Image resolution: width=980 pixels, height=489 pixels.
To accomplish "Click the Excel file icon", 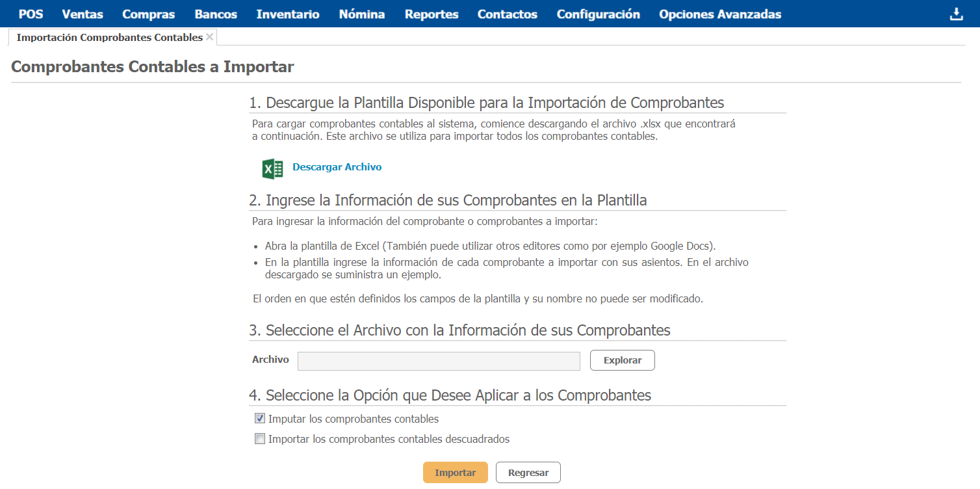I will coord(272,168).
